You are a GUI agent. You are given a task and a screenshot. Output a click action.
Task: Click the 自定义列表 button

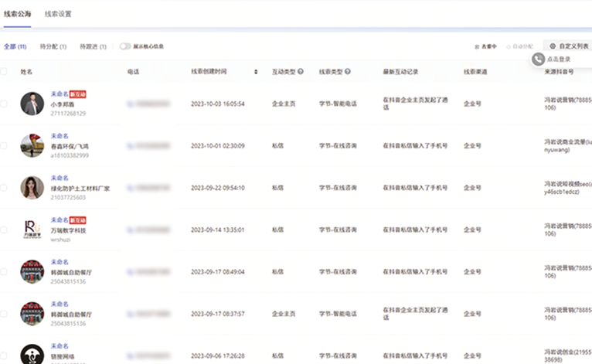point(569,46)
